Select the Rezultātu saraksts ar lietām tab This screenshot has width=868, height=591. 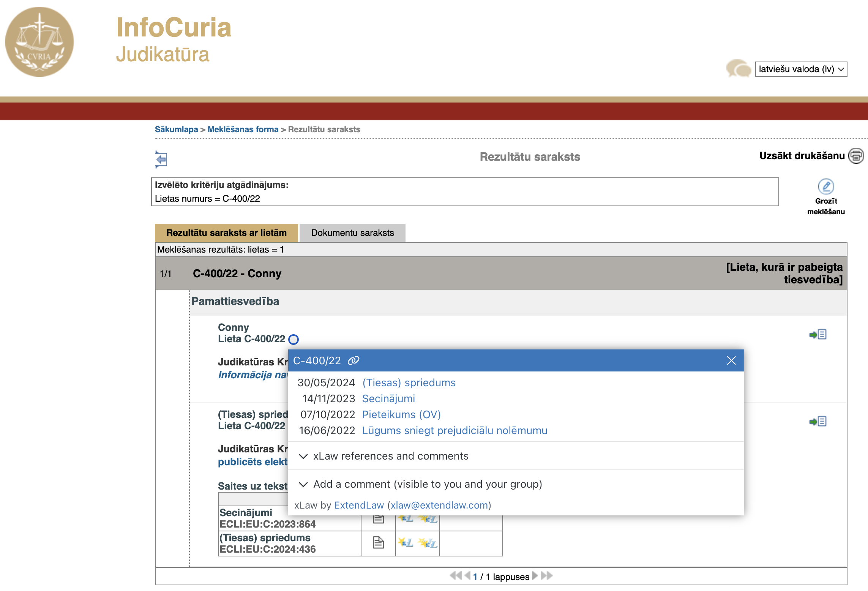[226, 233]
